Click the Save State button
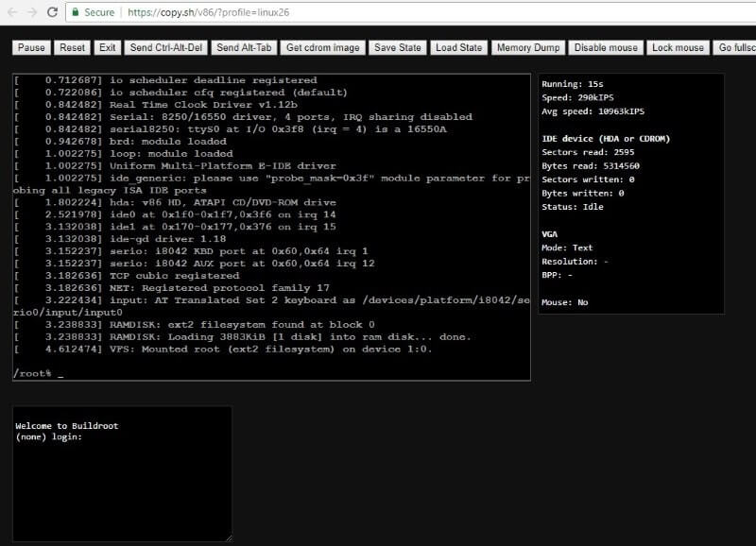 tap(398, 47)
